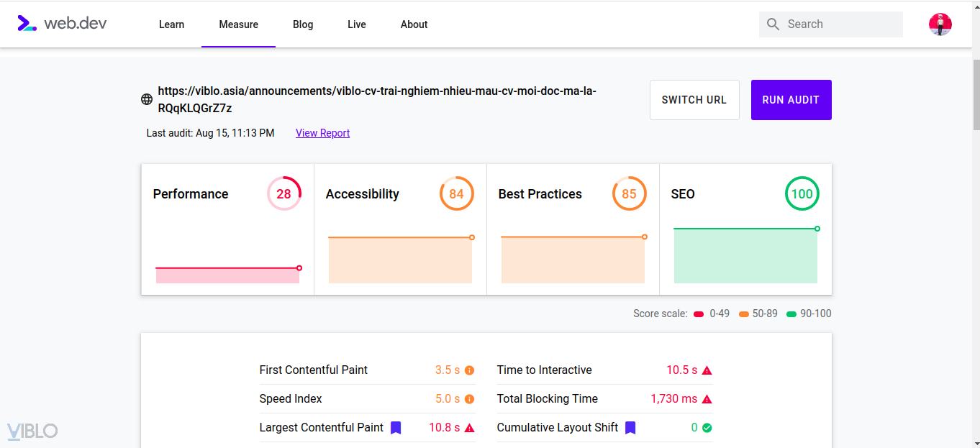Click the Cumulative Layout Shift bookmark icon

click(630, 428)
